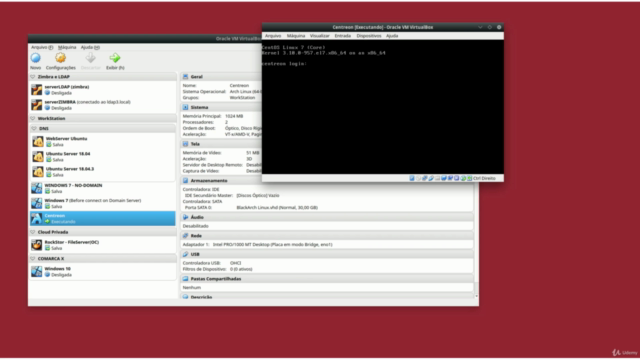Click the Tela section monitor icon
This screenshot has height=360, width=640.
185,144
